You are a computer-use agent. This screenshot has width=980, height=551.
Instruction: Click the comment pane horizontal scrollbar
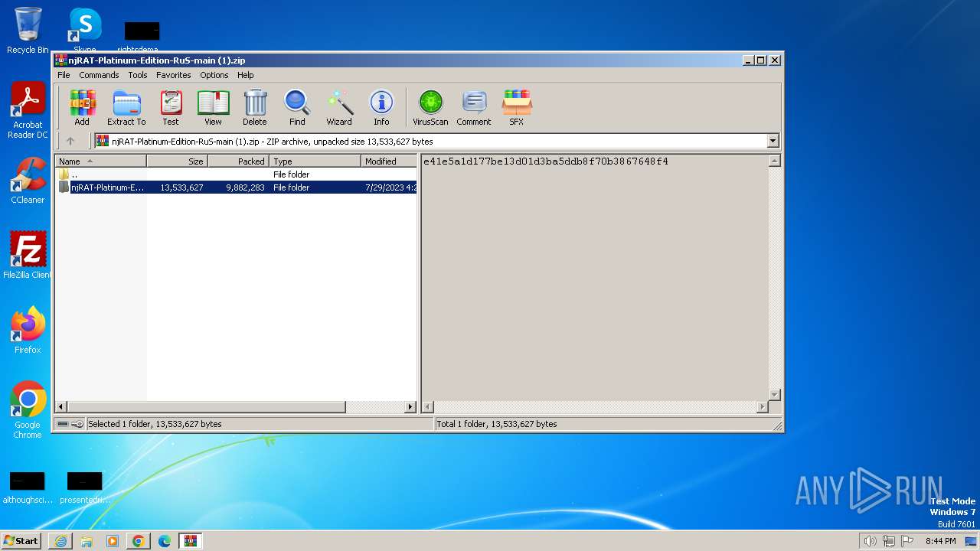[x=595, y=407]
